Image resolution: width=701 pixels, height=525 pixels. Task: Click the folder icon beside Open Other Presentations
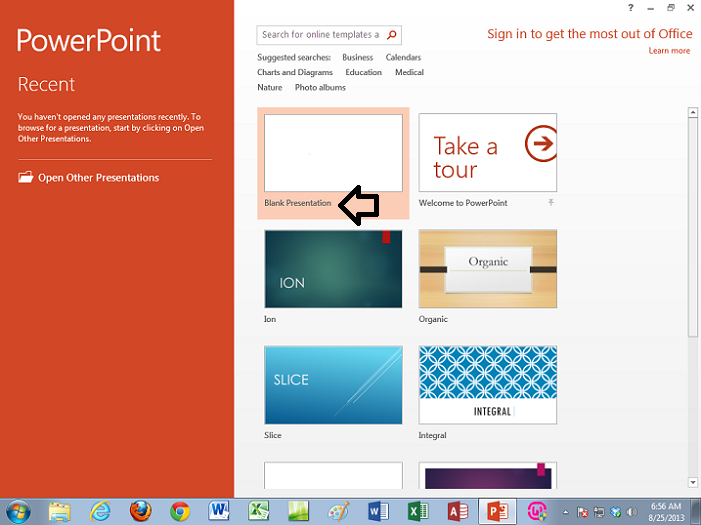tap(25, 177)
